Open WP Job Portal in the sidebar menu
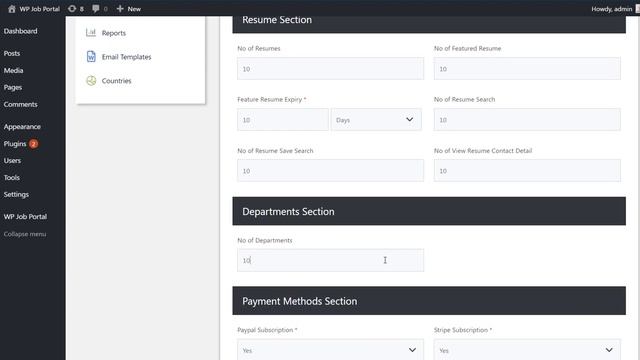 [x=25, y=217]
